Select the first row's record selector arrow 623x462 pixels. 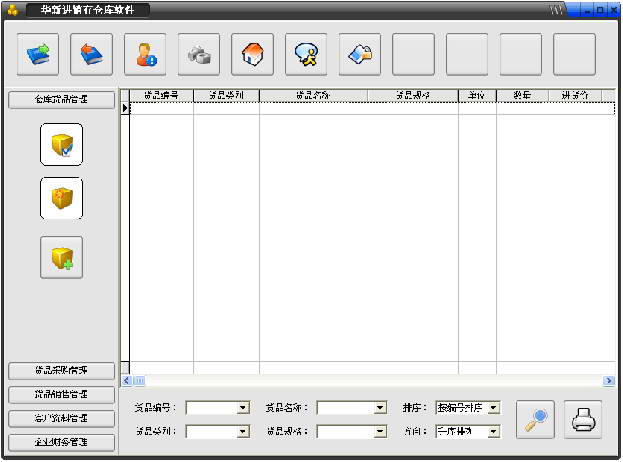pos(125,108)
